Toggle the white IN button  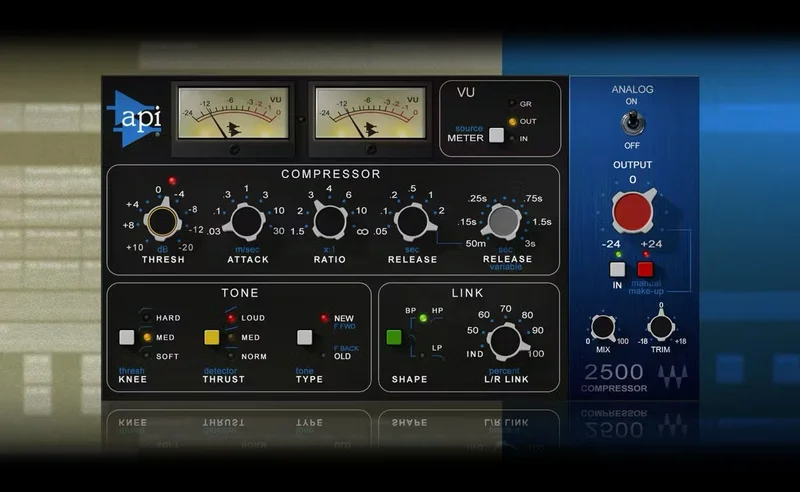[x=617, y=269]
